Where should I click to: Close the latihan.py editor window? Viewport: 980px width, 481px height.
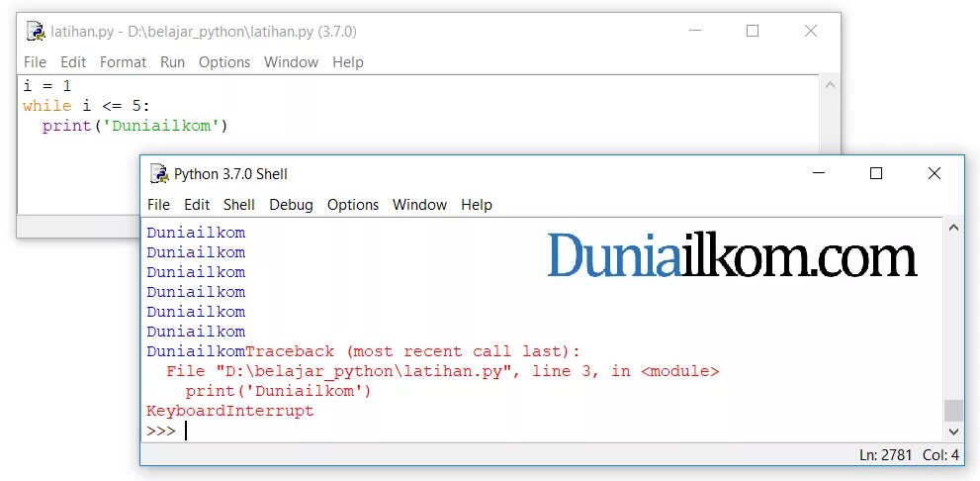pyautogui.click(x=811, y=31)
